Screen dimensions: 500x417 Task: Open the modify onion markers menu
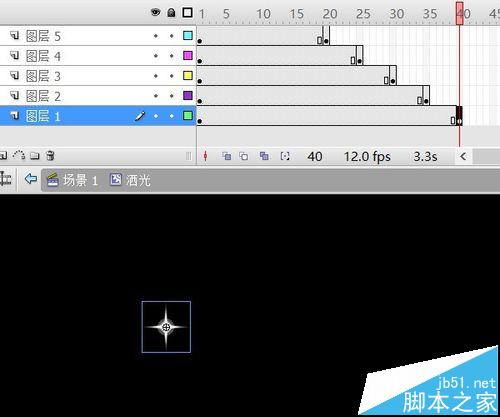[285, 156]
